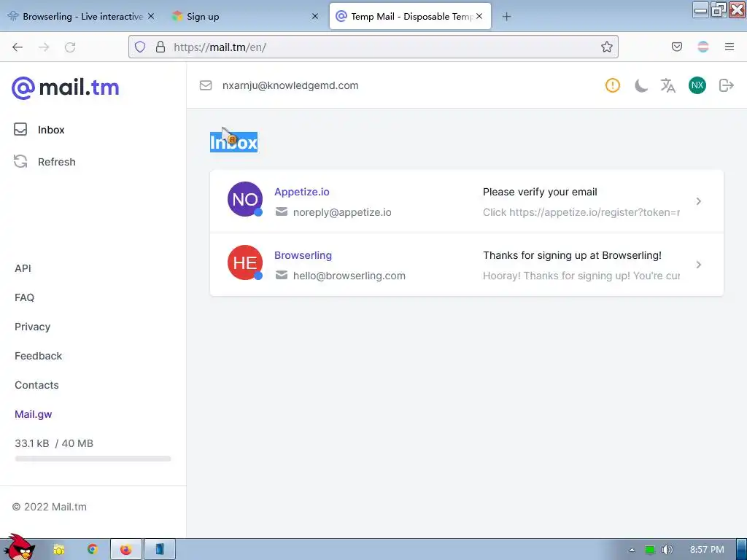Screen dimensions: 747x560
Task: Click the orange warning exclamation icon
Action: tap(613, 85)
